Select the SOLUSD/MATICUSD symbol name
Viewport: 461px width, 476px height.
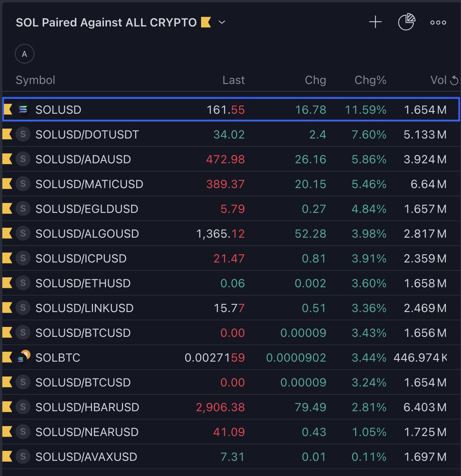tap(89, 184)
